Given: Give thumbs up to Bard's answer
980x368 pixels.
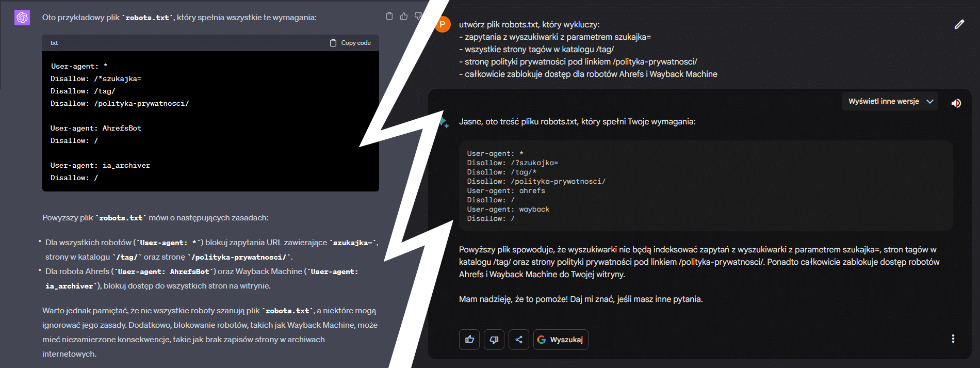Looking at the screenshot, I should coord(469,340).
